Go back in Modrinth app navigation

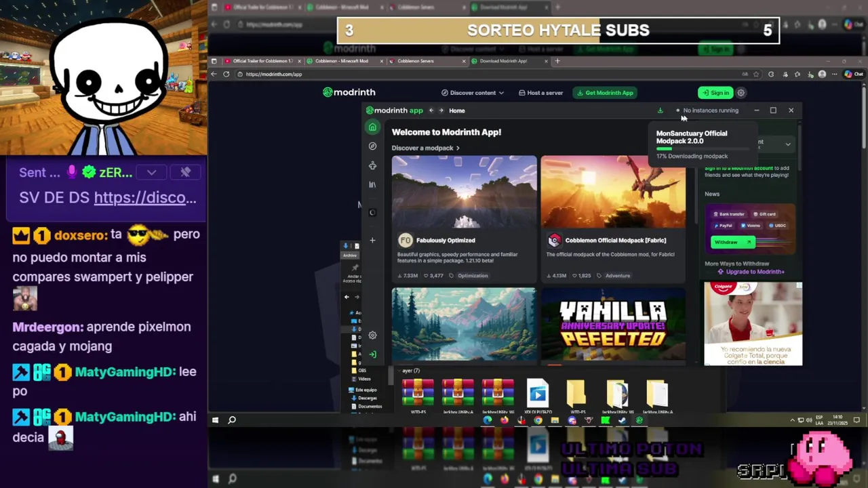pos(431,110)
